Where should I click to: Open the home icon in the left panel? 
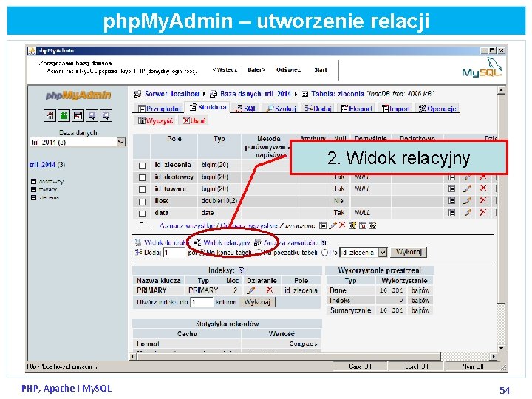tap(50, 116)
